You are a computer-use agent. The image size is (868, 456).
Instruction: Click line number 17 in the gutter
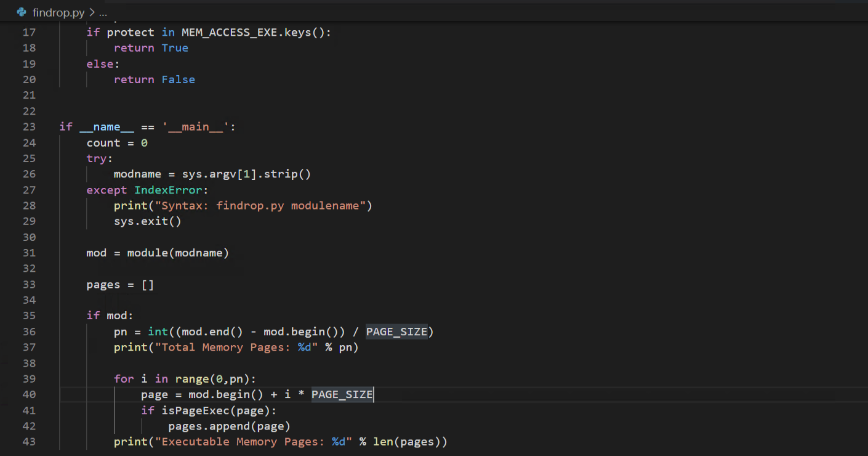[x=29, y=33]
